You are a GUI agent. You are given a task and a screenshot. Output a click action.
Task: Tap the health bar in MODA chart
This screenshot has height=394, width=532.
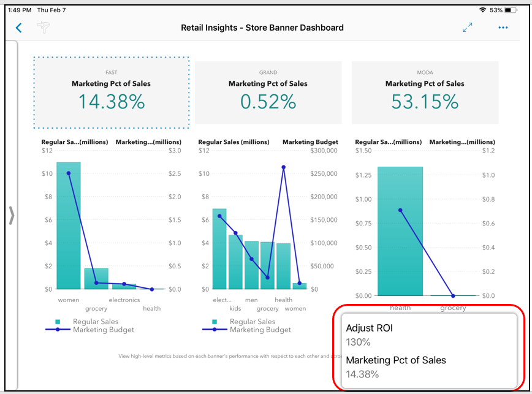coord(400,233)
